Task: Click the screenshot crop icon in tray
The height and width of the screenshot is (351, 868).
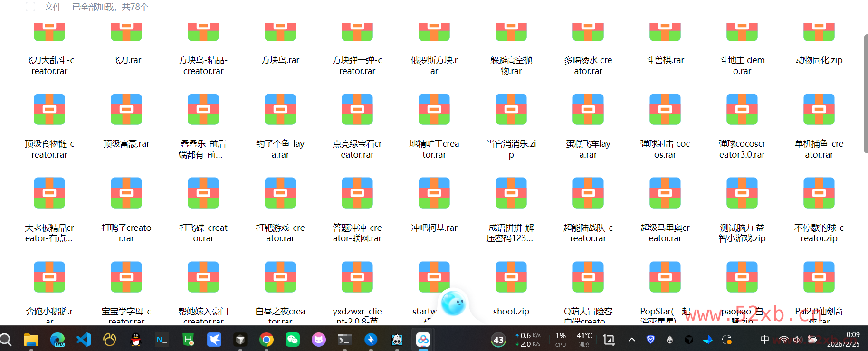Action: pos(609,340)
